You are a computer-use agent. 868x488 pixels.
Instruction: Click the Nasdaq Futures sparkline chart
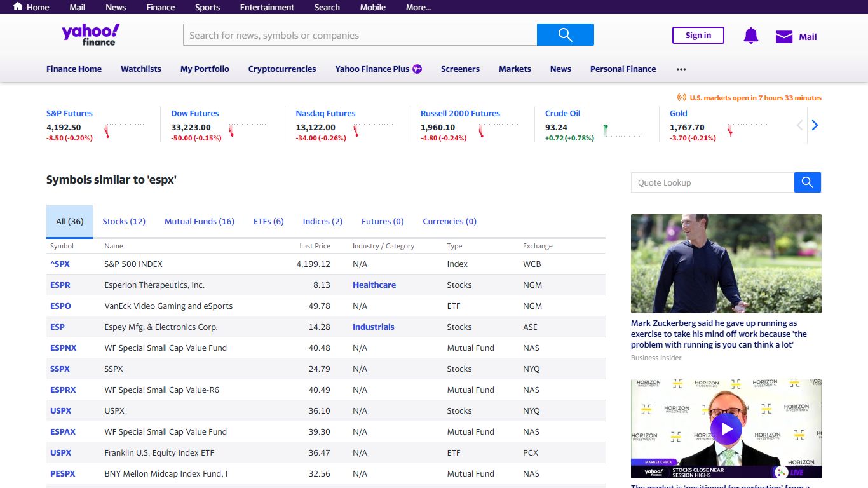(374, 130)
